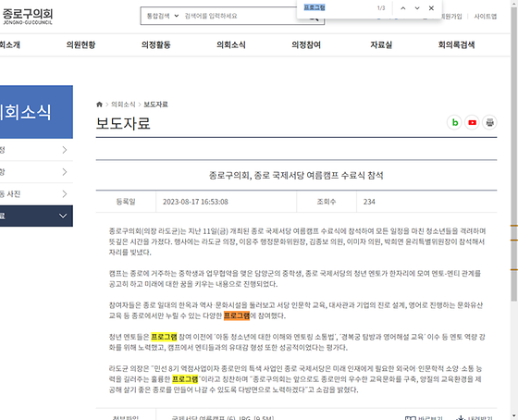
Task: Expand the 사진 sidebar menu item
Action: (x=36, y=194)
